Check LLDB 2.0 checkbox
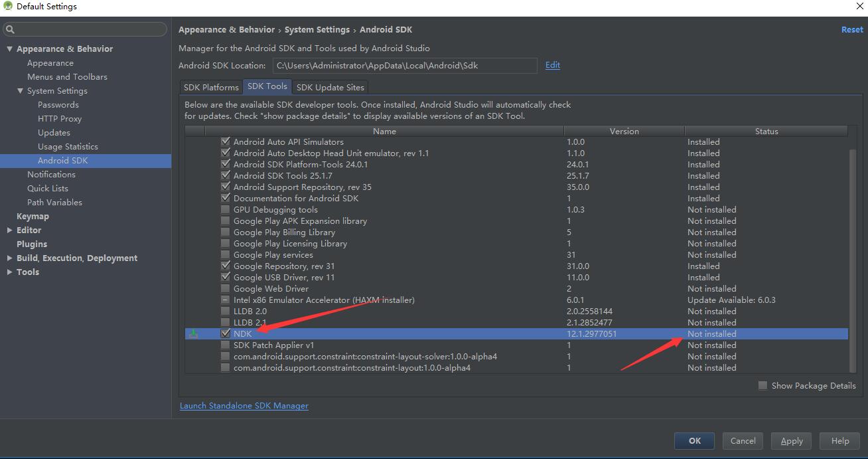The width and height of the screenshot is (868, 459). [226, 311]
